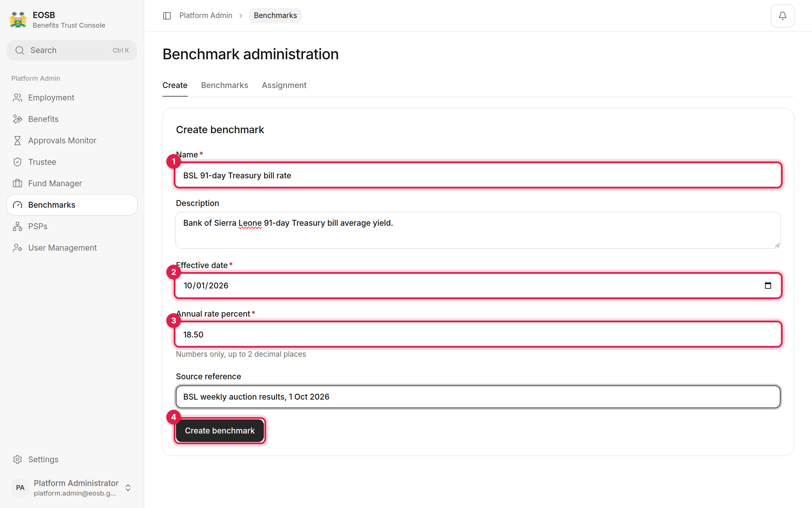Click the 'Platform Admin' sidebar section label
Screen dimensions: 812x508
(x=36, y=78)
